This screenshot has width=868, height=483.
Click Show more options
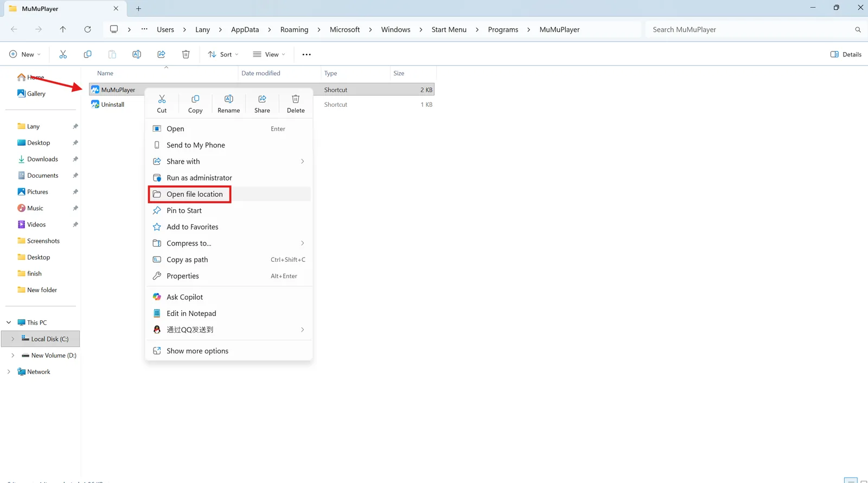229,351
